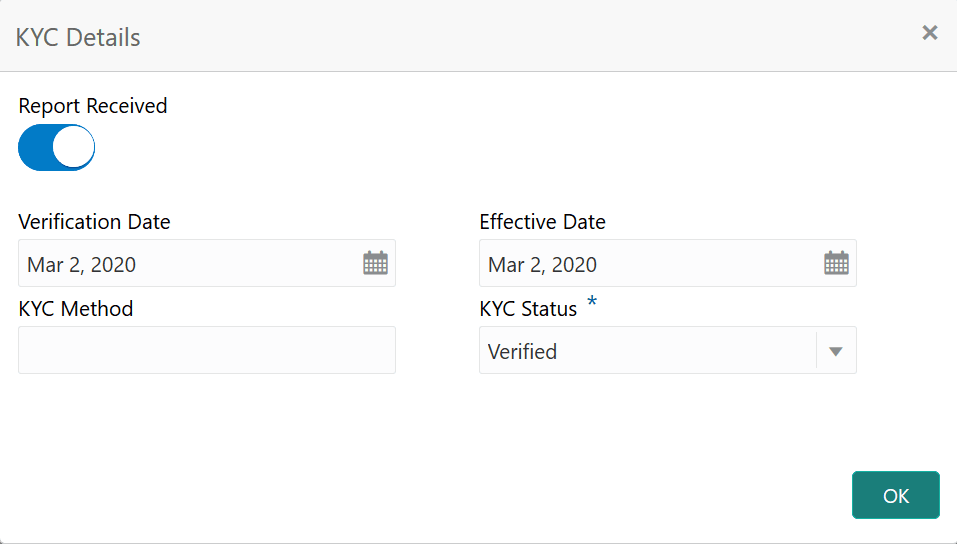Image resolution: width=957 pixels, height=544 pixels.
Task: Turn off the Report Received switch
Action: 57,148
